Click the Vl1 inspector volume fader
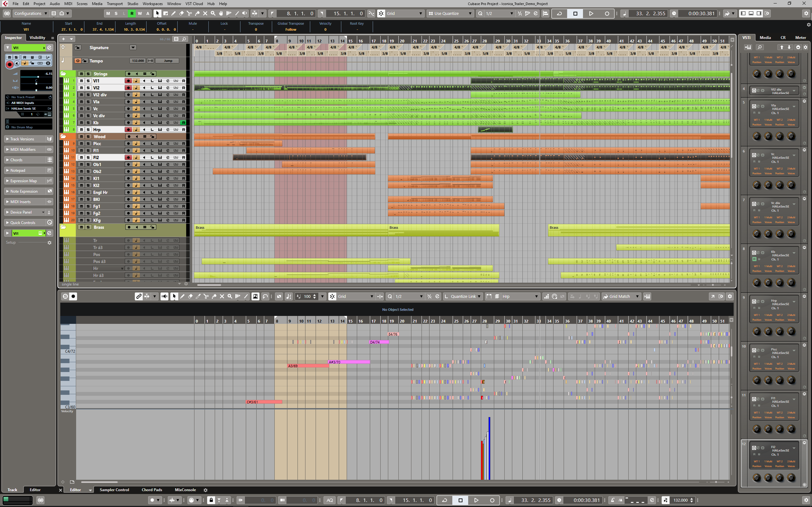The image size is (812, 507). pyautogui.click(x=38, y=77)
